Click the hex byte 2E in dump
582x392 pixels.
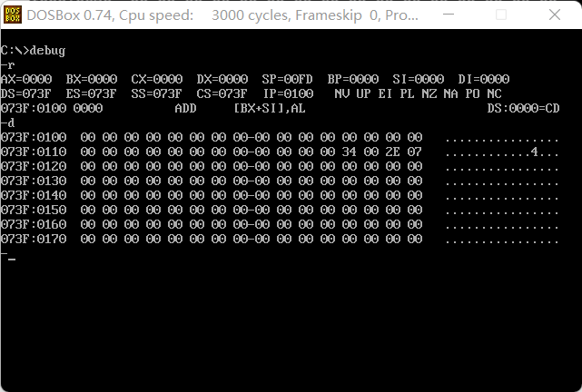pos(393,152)
